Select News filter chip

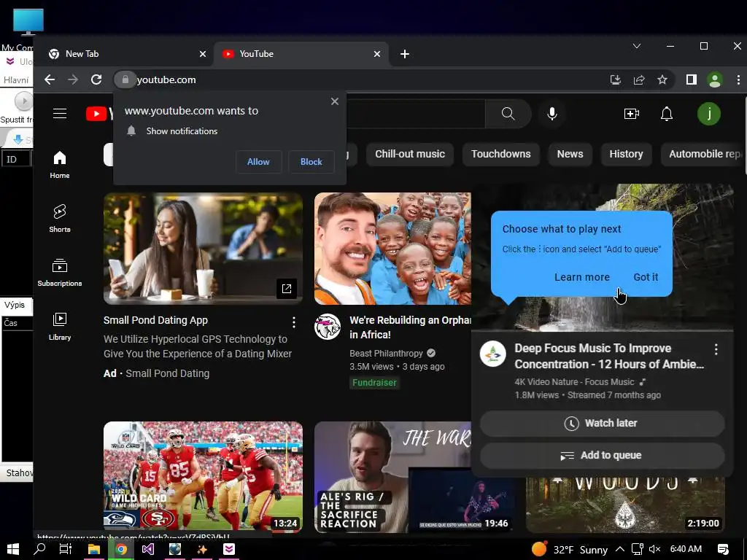click(x=570, y=155)
